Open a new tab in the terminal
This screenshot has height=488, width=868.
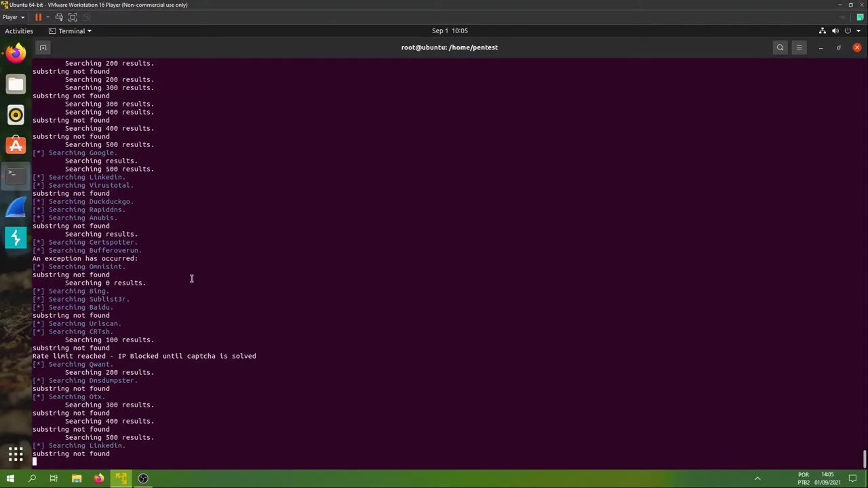[x=43, y=47]
